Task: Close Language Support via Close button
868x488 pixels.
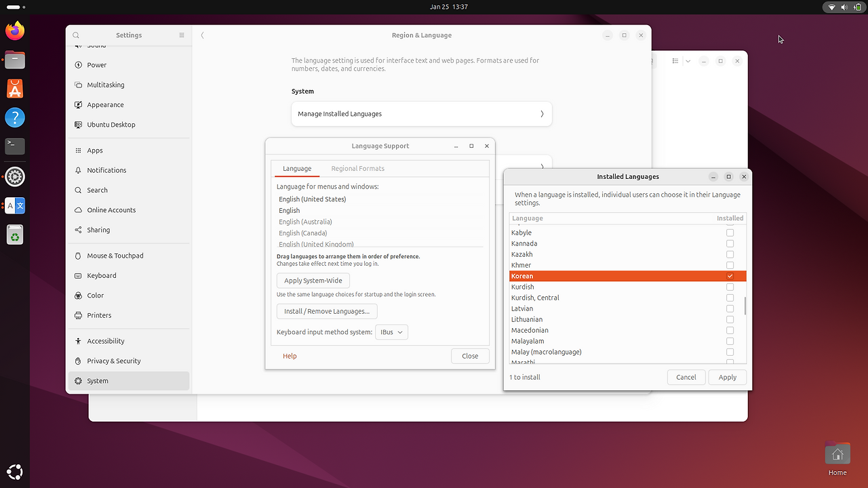Action: [470, 356]
